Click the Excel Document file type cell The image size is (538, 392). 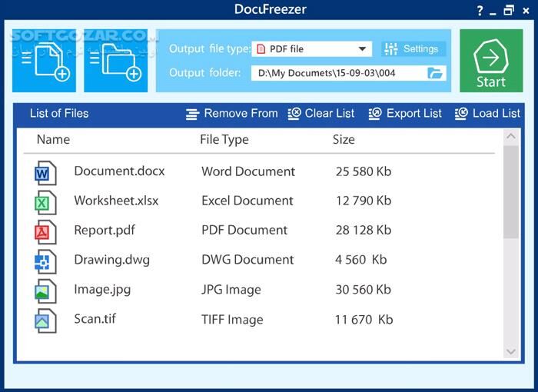[x=247, y=201]
